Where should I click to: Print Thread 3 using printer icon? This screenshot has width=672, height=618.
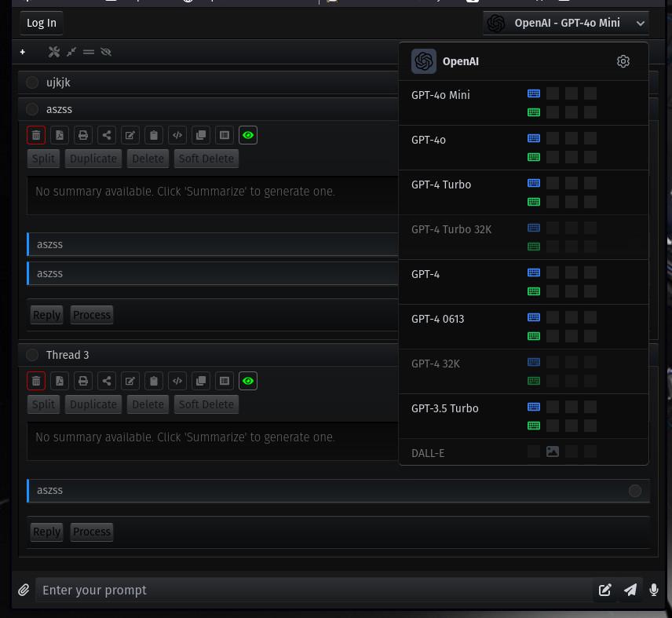[83, 381]
